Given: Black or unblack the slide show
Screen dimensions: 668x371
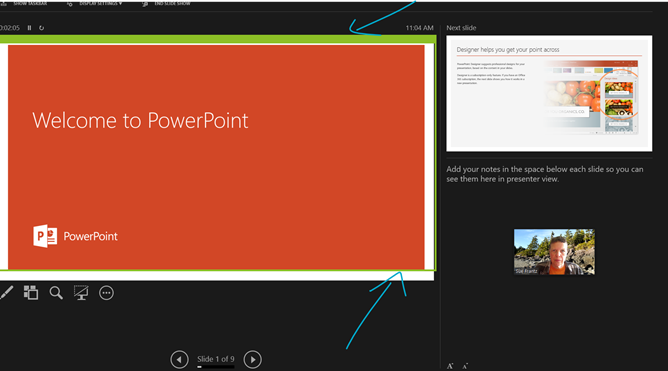Looking at the screenshot, I should coord(81,293).
